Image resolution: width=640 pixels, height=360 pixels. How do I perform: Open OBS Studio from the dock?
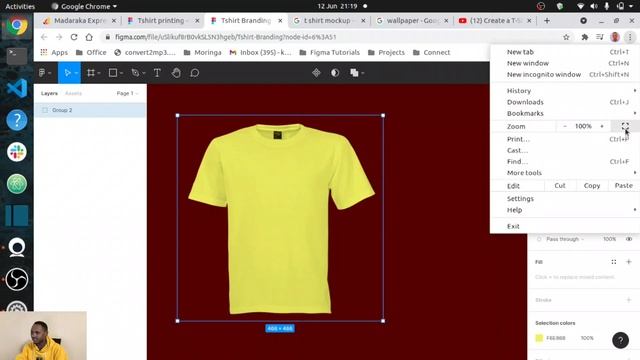pyautogui.click(x=17, y=279)
